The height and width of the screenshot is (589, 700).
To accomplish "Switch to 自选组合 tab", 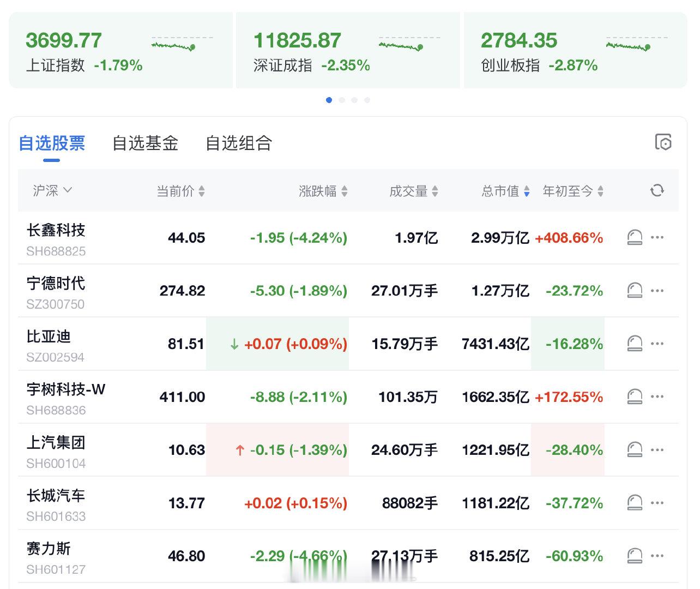I will [238, 143].
